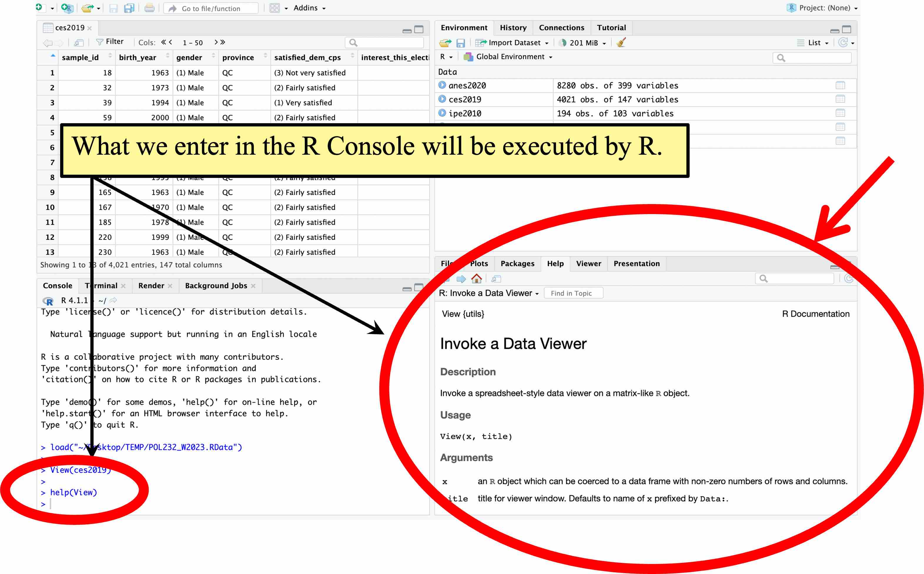Sort by the sample_id column header
Screen dimensions: 924x574
pyautogui.click(x=80, y=57)
